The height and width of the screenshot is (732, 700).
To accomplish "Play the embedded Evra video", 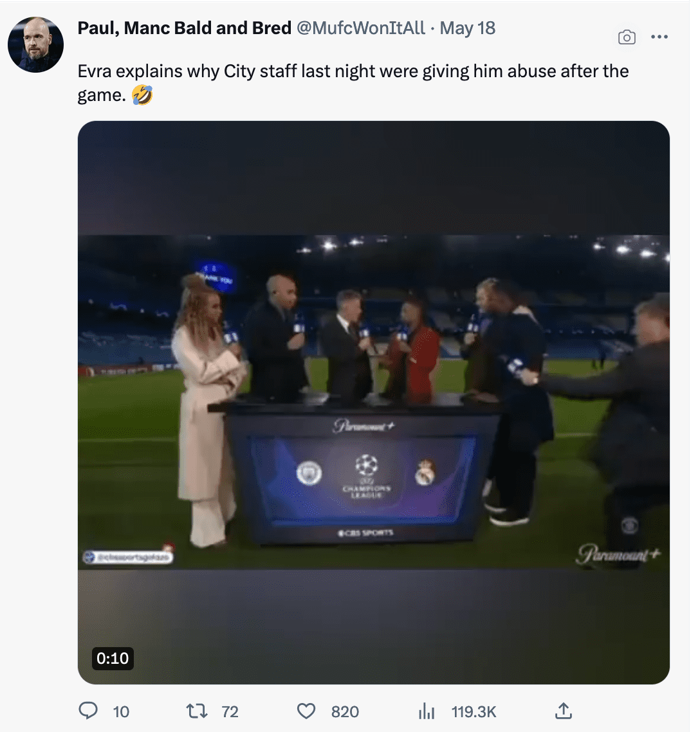I will pos(373,402).
